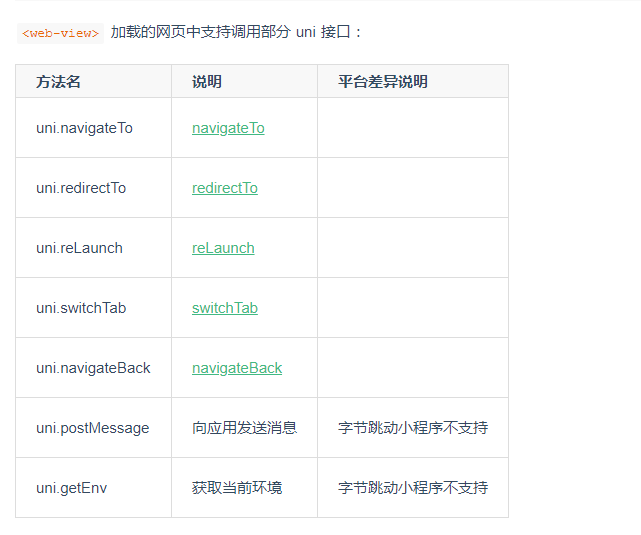Click the 说明 column header
This screenshot has height=535, width=641.
coord(244,81)
